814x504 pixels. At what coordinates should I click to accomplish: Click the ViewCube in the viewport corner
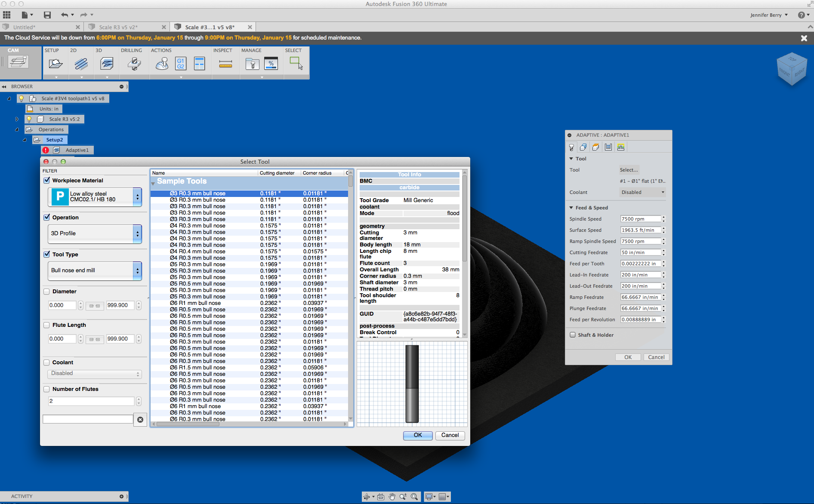792,69
